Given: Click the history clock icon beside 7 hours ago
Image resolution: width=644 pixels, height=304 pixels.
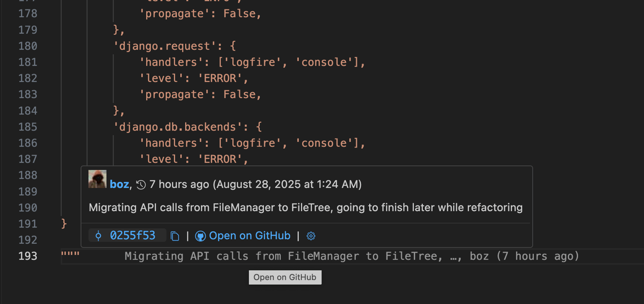Looking at the screenshot, I should pyautogui.click(x=141, y=185).
